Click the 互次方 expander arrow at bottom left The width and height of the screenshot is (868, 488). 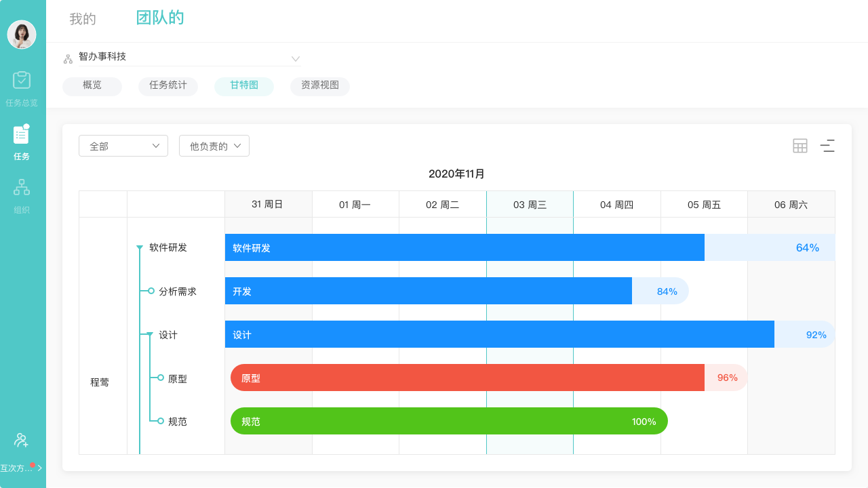click(x=39, y=468)
